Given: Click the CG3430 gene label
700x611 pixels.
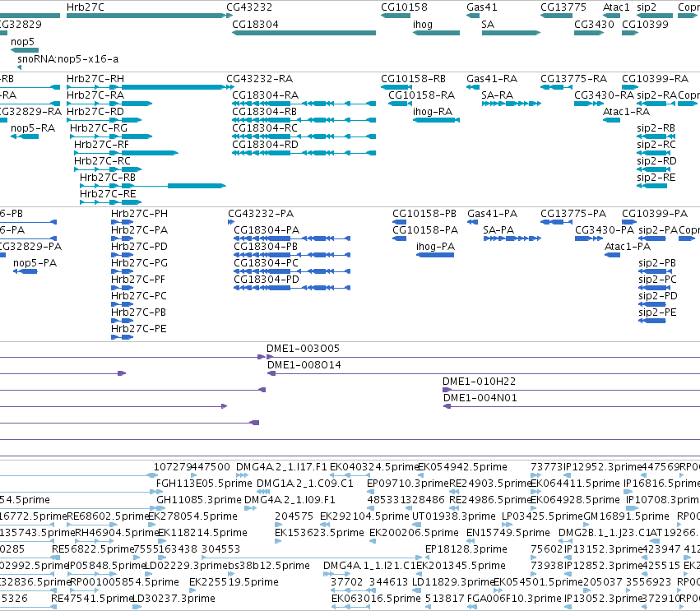Looking at the screenshot, I should pos(594,24).
